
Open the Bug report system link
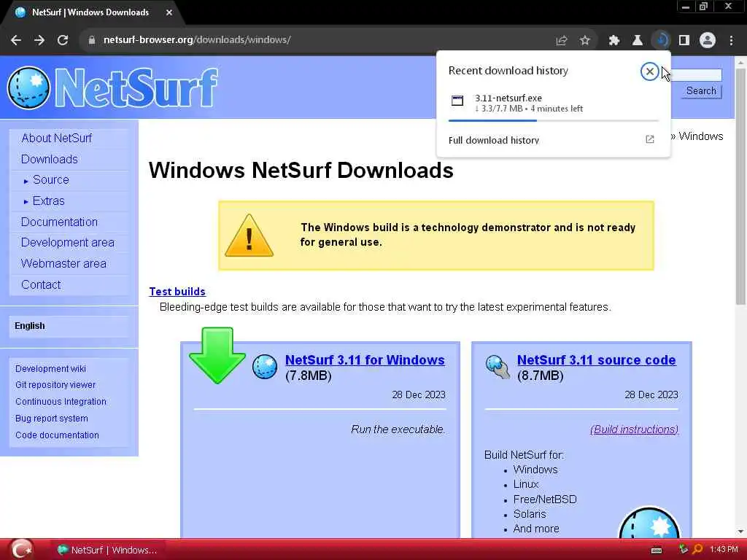(52, 418)
